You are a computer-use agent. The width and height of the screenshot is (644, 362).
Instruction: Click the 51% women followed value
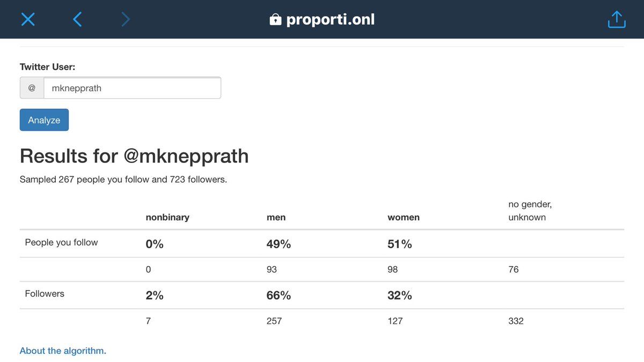click(400, 244)
